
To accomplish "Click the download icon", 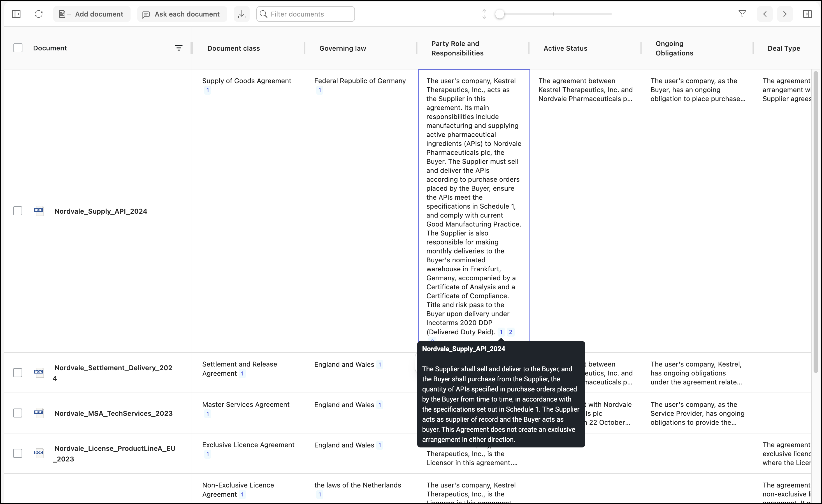I will [242, 14].
